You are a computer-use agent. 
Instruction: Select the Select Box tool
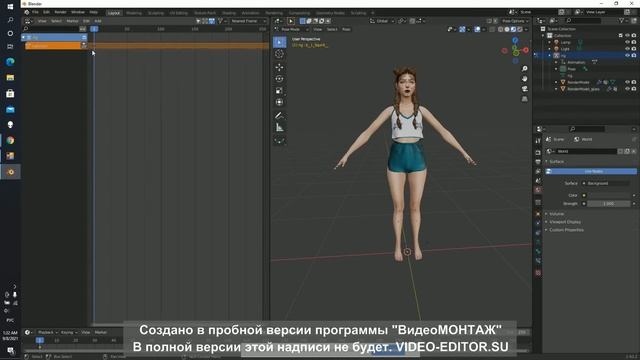(280, 42)
